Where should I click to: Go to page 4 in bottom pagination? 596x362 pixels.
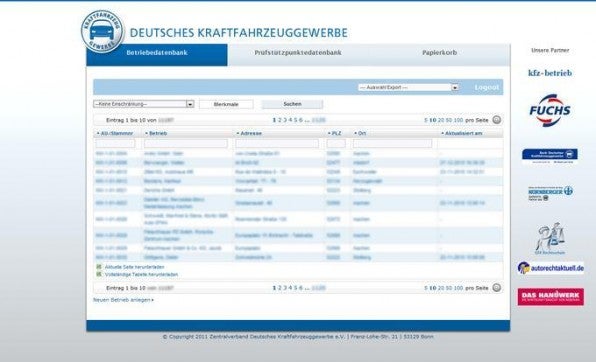(290, 288)
